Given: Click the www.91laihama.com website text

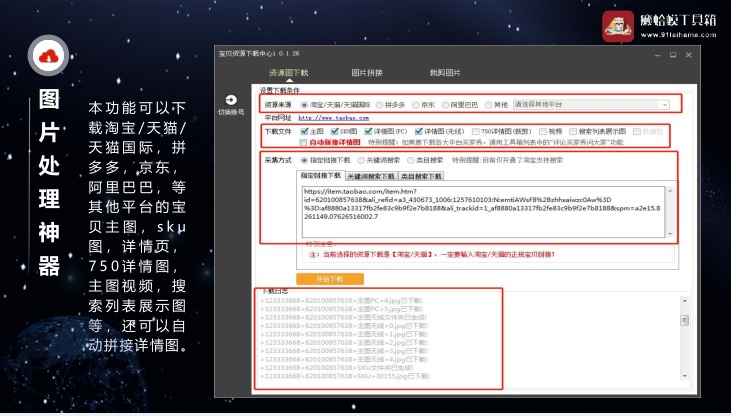Looking at the screenshot, I should pyautogui.click(x=678, y=35).
